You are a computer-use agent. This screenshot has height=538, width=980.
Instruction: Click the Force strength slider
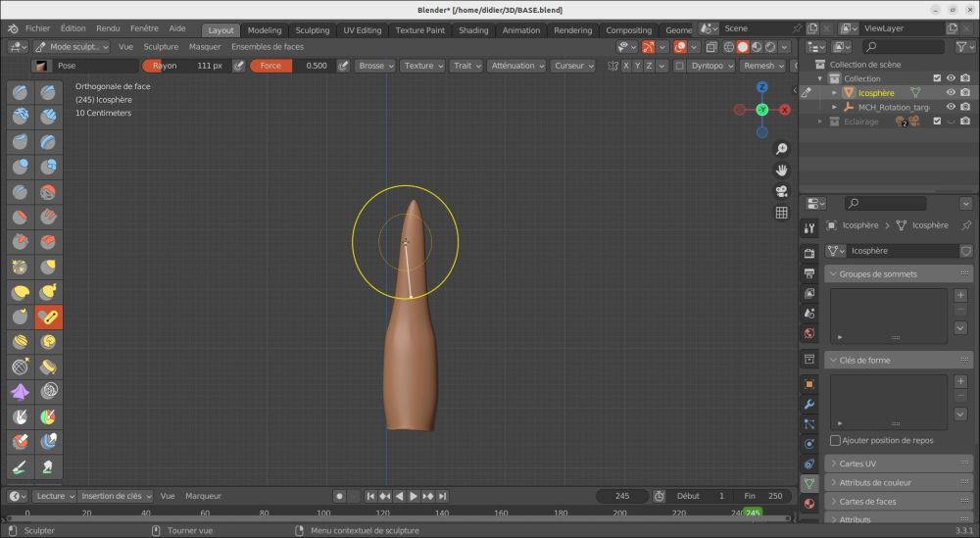pyautogui.click(x=291, y=66)
